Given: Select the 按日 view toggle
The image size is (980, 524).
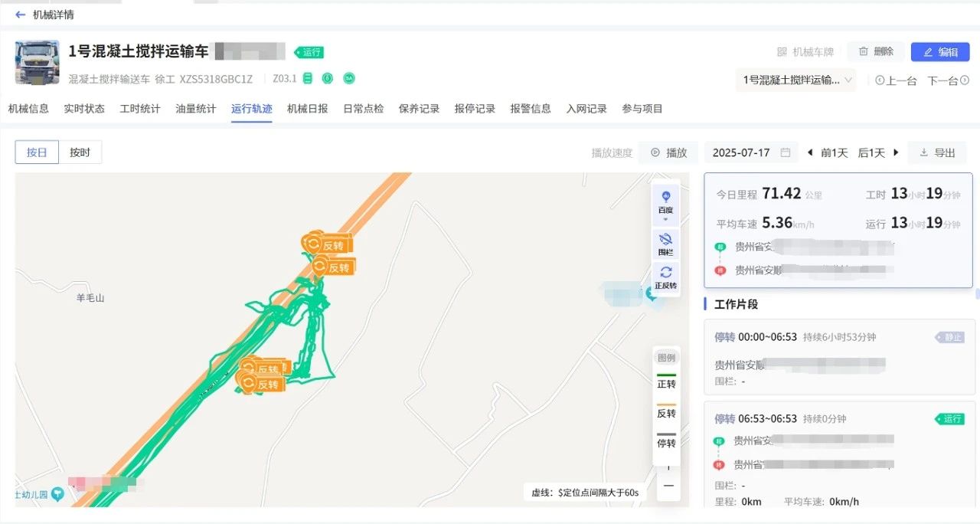Looking at the screenshot, I should click(x=37, y=152).
